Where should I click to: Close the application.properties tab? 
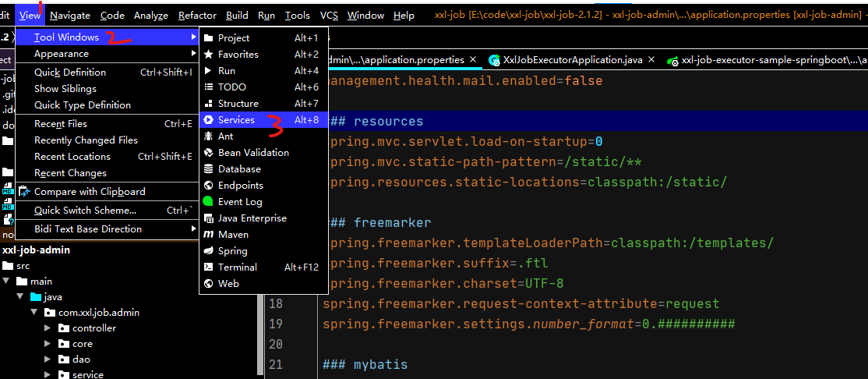473,59
